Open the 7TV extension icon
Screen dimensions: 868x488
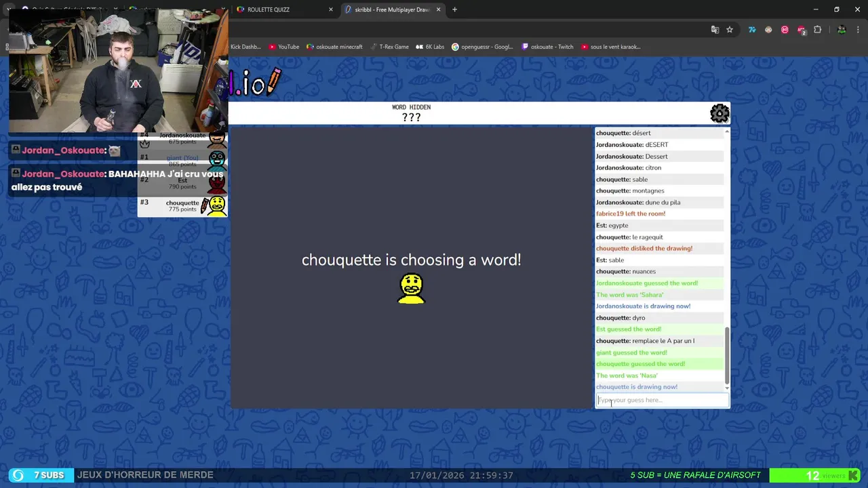(752, 30)
